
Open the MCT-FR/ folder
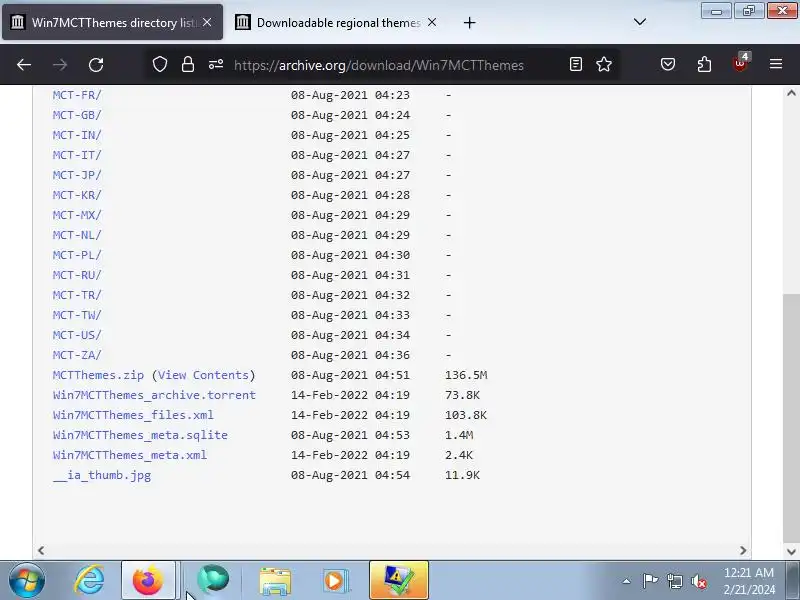tap(77, 95)
